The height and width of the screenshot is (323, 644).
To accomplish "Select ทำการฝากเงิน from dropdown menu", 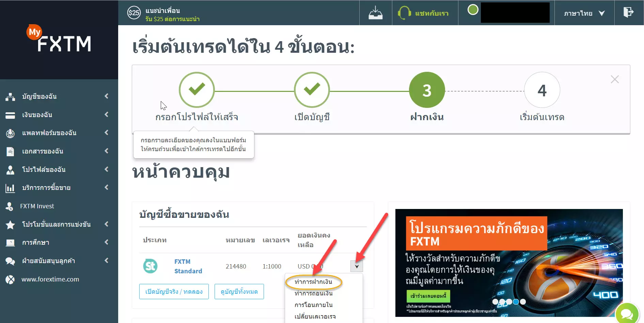I will coord(313,282).
